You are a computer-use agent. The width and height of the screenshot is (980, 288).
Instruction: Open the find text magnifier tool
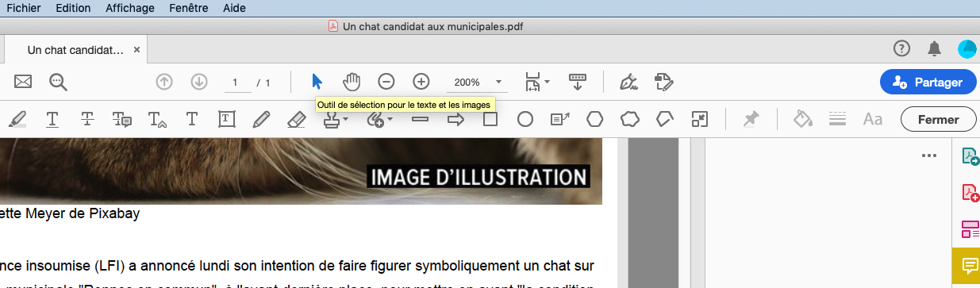coord(57,81)
